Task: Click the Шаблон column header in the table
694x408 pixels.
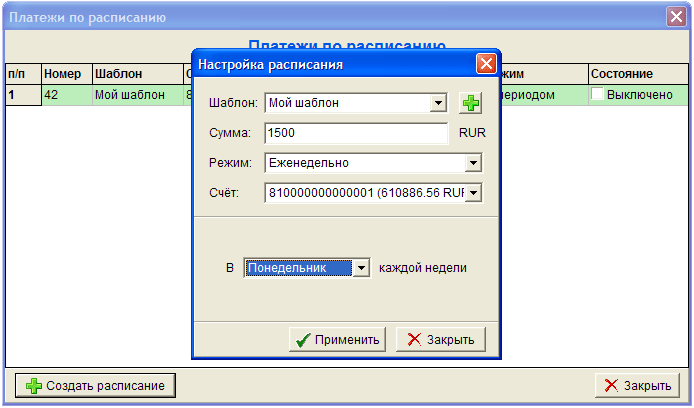Action: pos(135,74)
